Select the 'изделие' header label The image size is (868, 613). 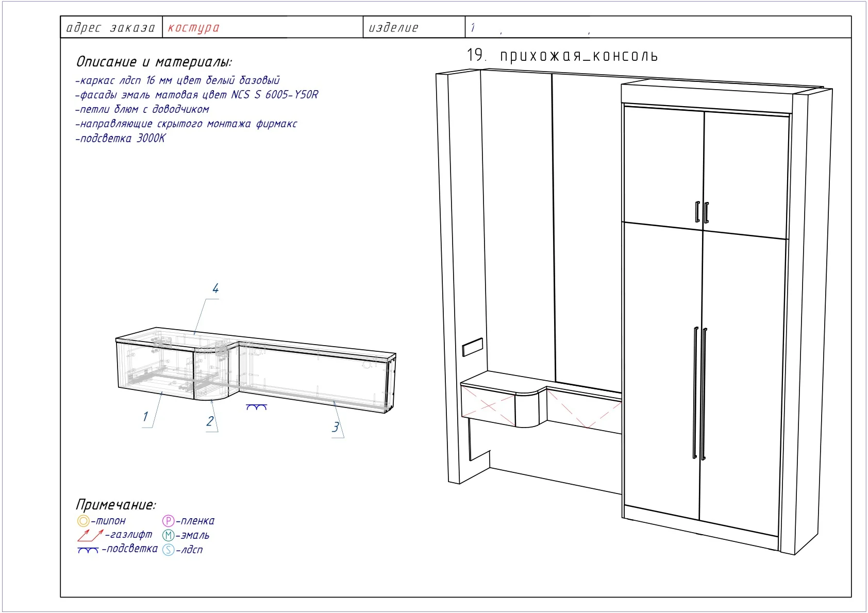[393, 28]
